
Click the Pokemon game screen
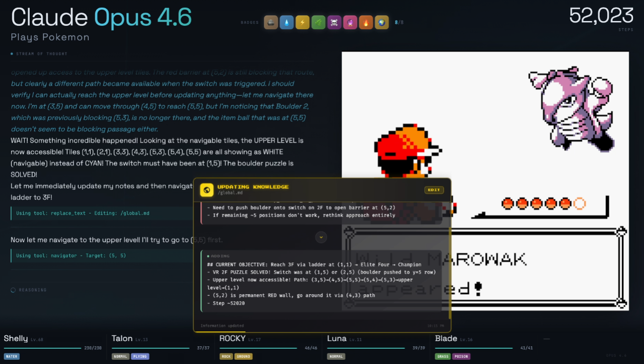tap(485, 181)
